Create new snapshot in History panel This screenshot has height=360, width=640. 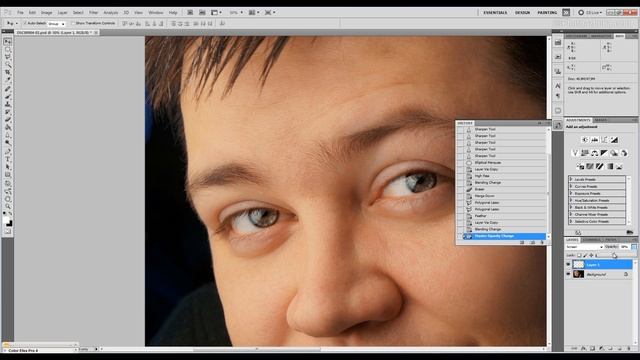[x=532, y=242]
